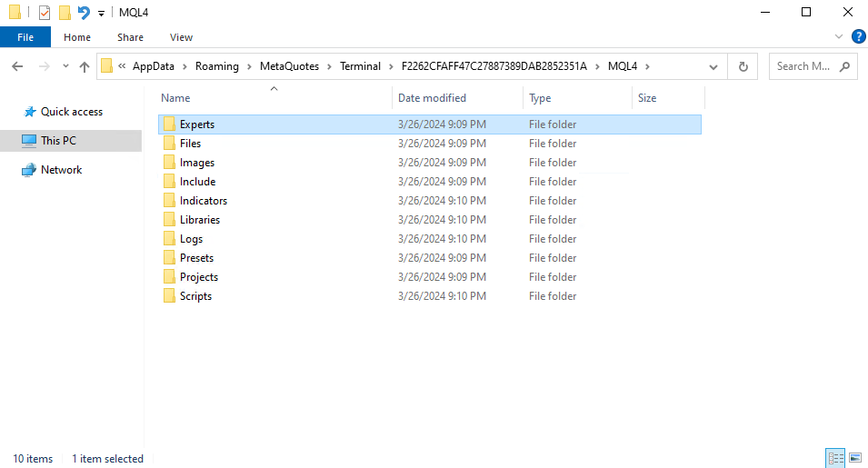This screenshot has width=868, height=468.
Task: Click the F2262CFAFF47C27887389DAB2852351A breadcrumb
Action: click(494, 65)
